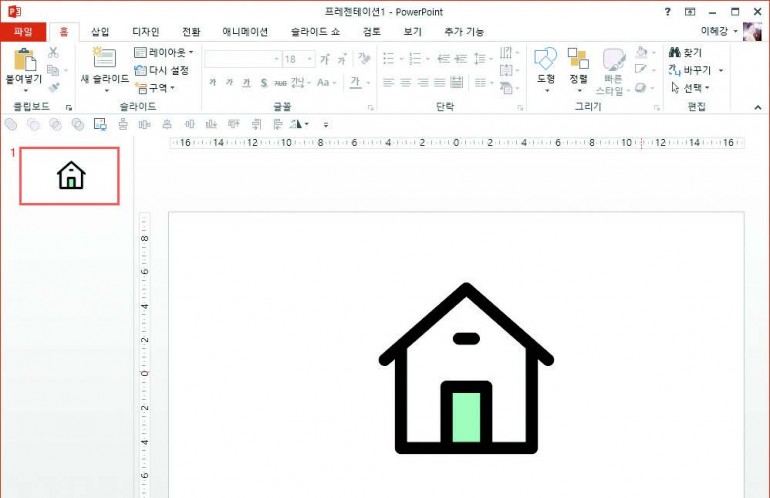Click the Arrange (정렬) icon
The width and height of the screenshot is (770, 498).
[578, 59]
